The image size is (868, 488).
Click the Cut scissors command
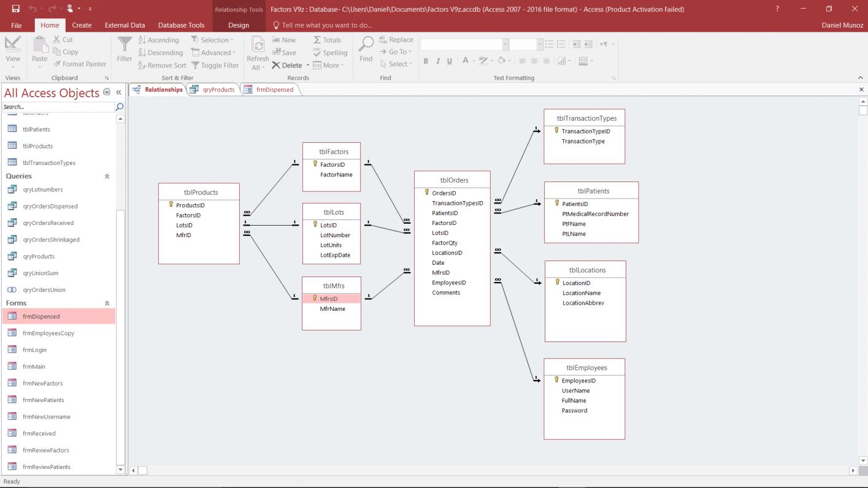coord(63,40)
